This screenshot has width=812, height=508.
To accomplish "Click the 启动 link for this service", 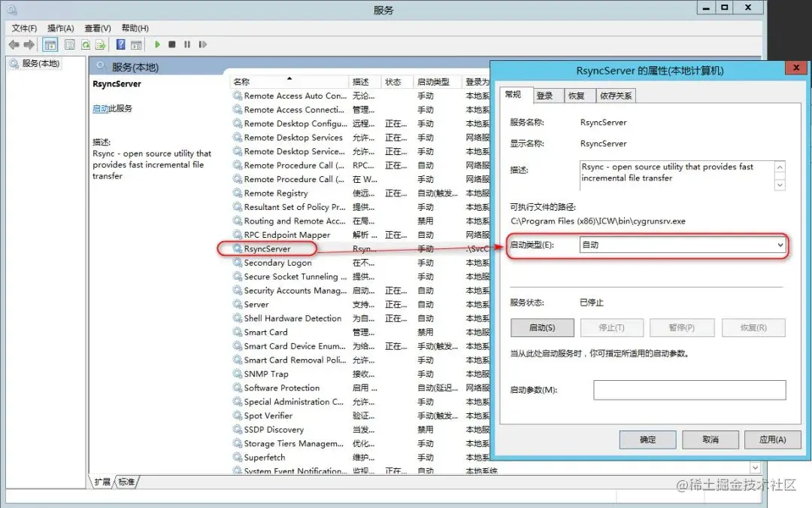I will coord(101,109).
